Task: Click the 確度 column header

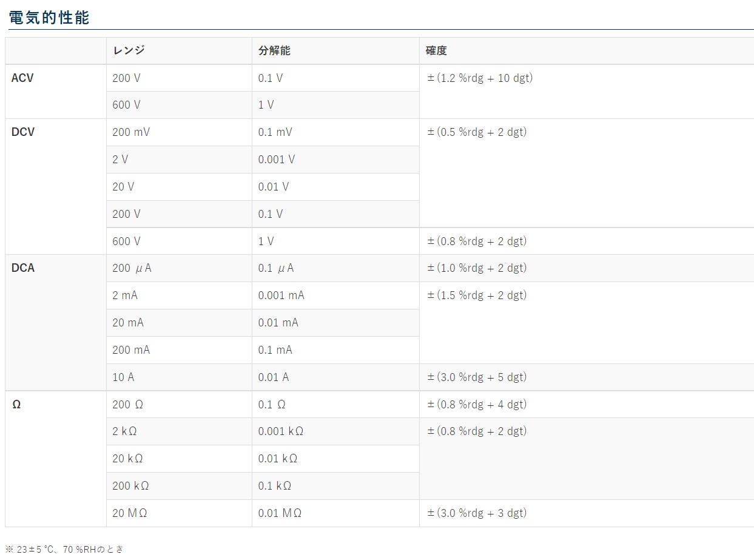Action: (x=436, y=51)
